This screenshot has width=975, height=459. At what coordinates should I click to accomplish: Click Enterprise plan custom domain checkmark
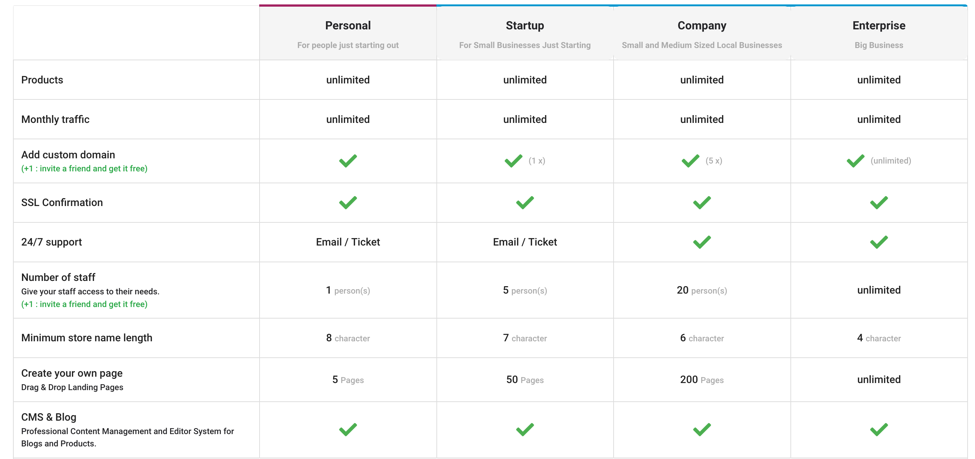point(856,161)
